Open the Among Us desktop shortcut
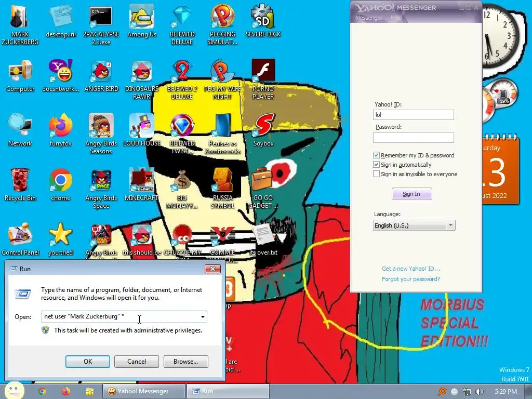This screenshot has height=399, width=532. 142,22
